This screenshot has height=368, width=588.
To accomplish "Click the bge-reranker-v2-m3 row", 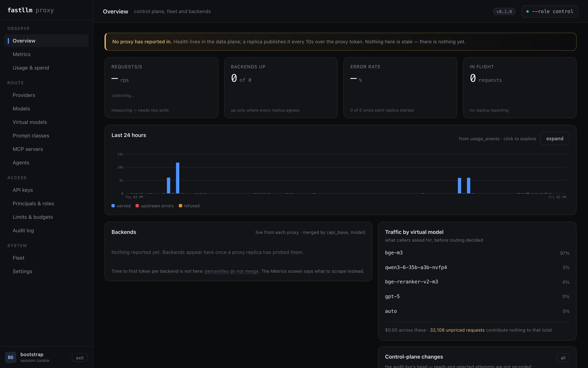I will (477, 282).
